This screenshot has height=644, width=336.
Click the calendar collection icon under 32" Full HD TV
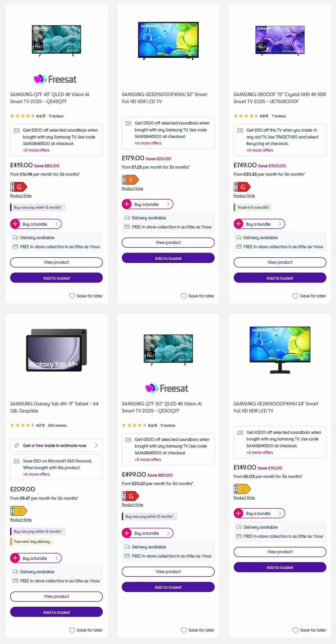click(127, 227)
